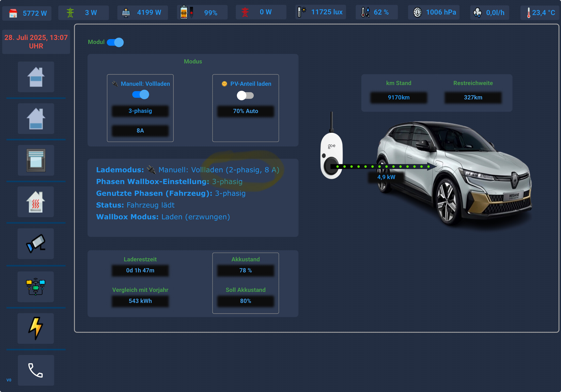Open the network devices icon
Image resolution: width=561 pixels, height=392 pixels.
[x=36, y=287]
